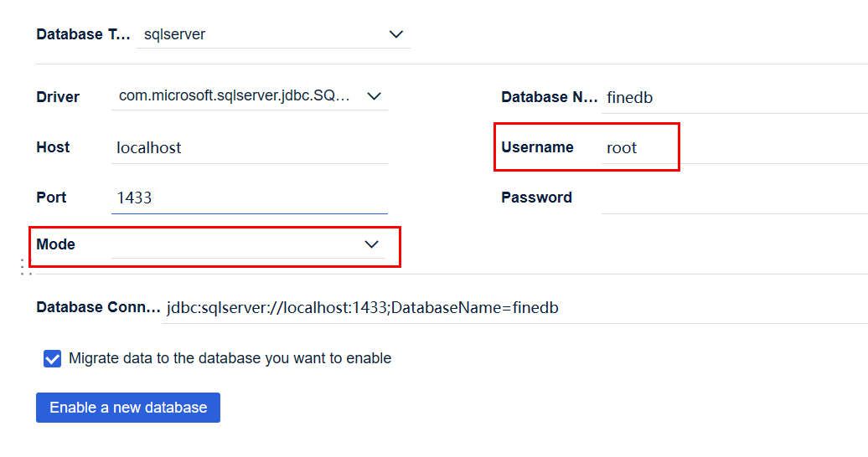Click the truncated Database Conn… label

tap(97, 307)
